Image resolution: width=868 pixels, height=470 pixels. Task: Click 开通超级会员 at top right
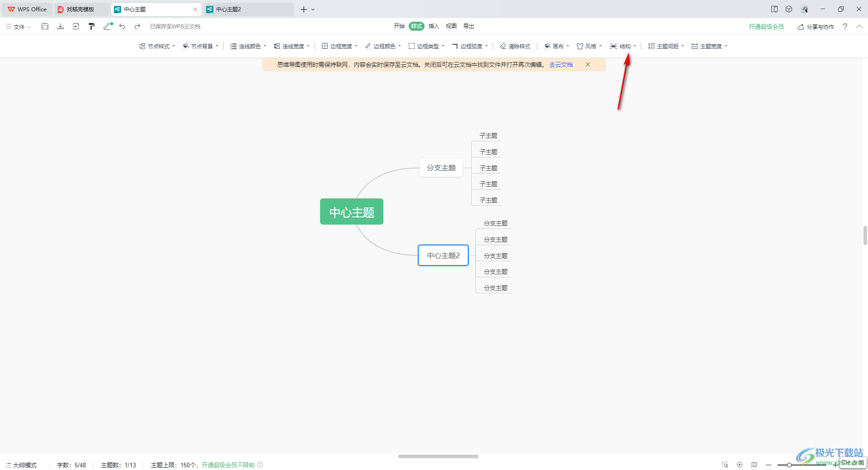coord(766,27)
